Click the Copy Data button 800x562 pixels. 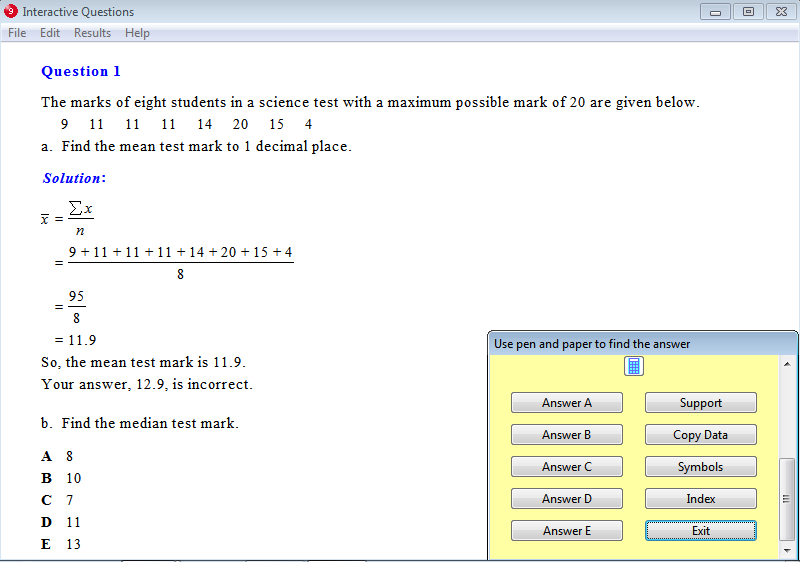pyautogui.click(x=700, y=435)
